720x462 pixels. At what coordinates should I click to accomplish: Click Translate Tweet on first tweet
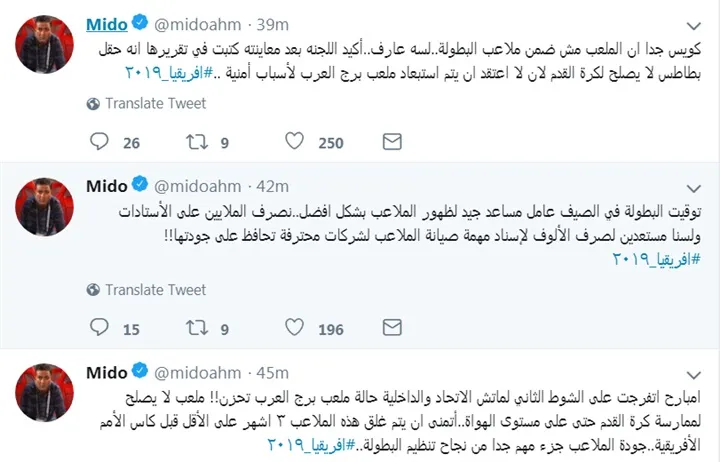(x=154, y=101)
